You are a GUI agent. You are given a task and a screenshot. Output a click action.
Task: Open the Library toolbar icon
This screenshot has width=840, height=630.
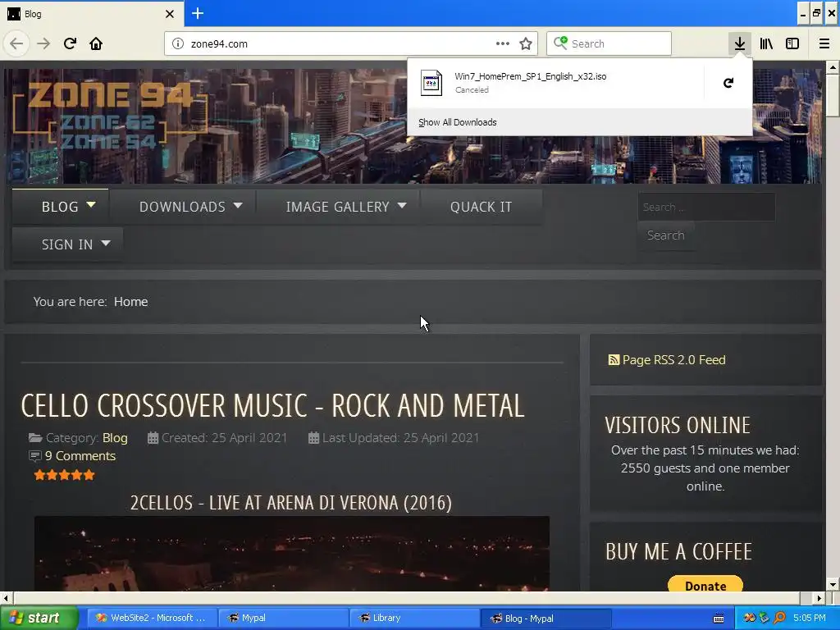point(766,43)
